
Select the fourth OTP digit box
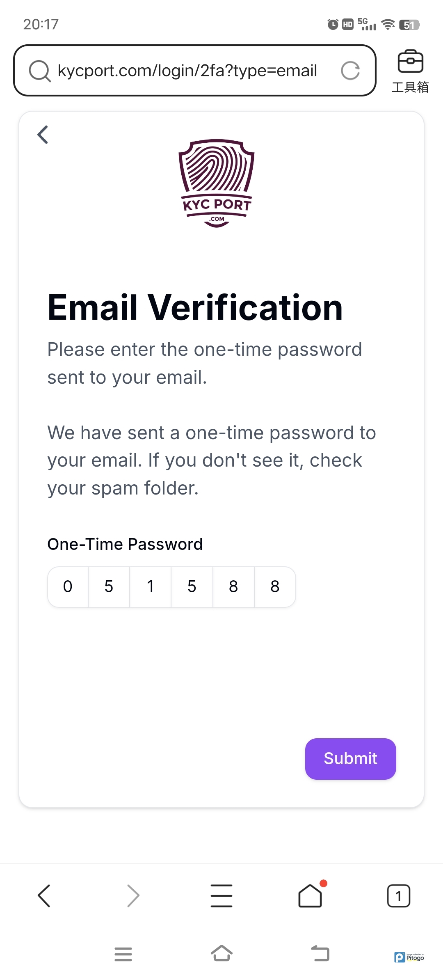[192, 587]
